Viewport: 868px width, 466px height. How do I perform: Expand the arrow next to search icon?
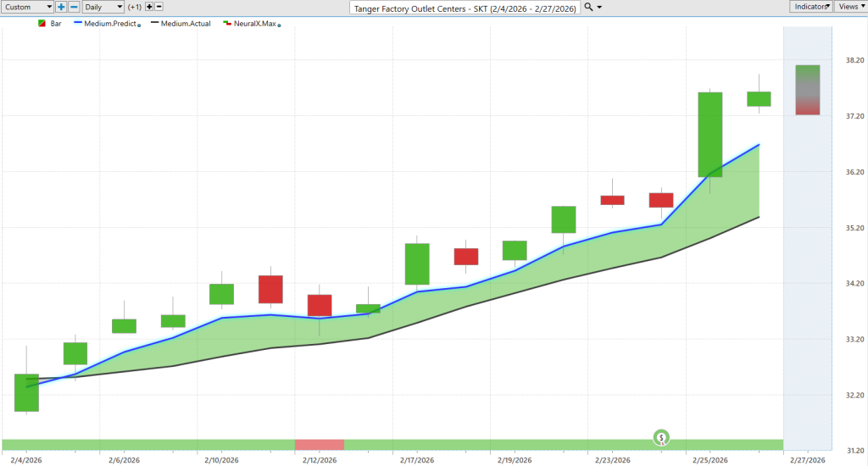click(x=599, y=8)
